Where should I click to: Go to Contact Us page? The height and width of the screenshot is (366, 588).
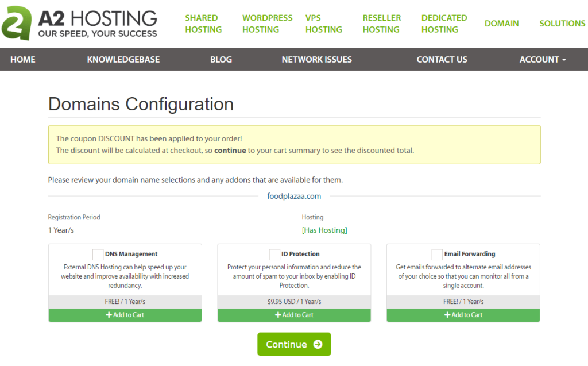point(442,59)
